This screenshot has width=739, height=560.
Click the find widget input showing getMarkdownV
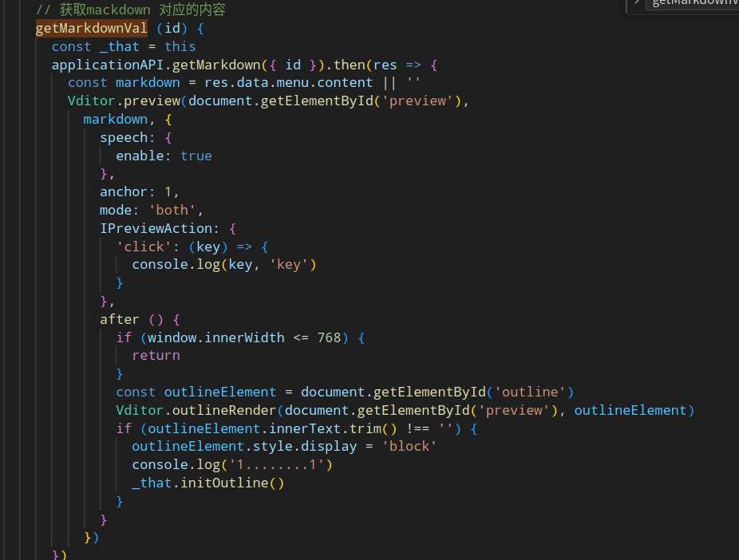point(693,4)
